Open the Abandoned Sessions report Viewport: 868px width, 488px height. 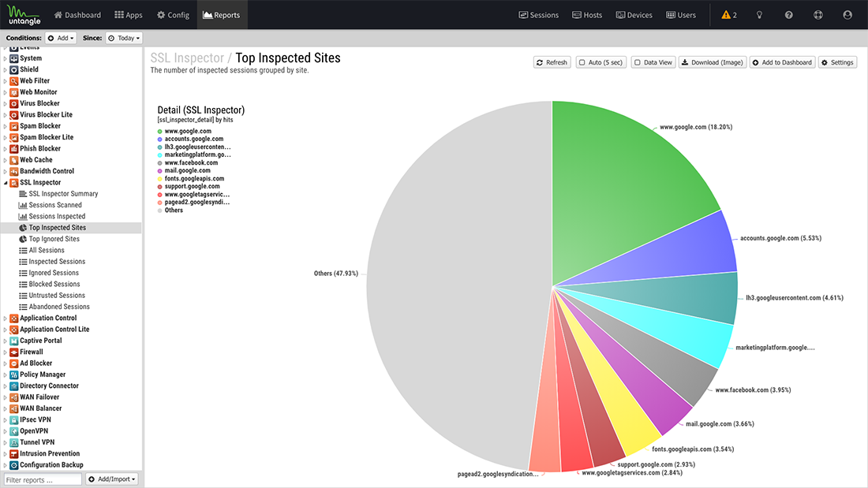[x=59, y=307]
